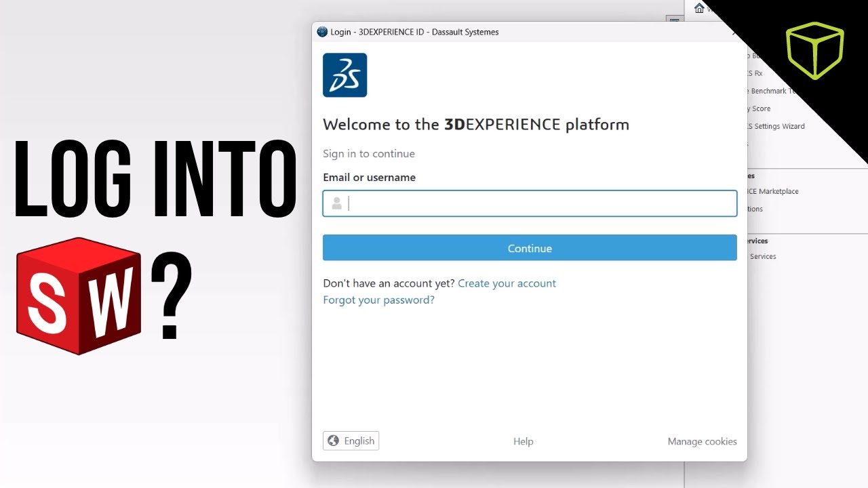Click the Email or username label
Viewport: 868px width, 488px height.
tap(369, 177)
